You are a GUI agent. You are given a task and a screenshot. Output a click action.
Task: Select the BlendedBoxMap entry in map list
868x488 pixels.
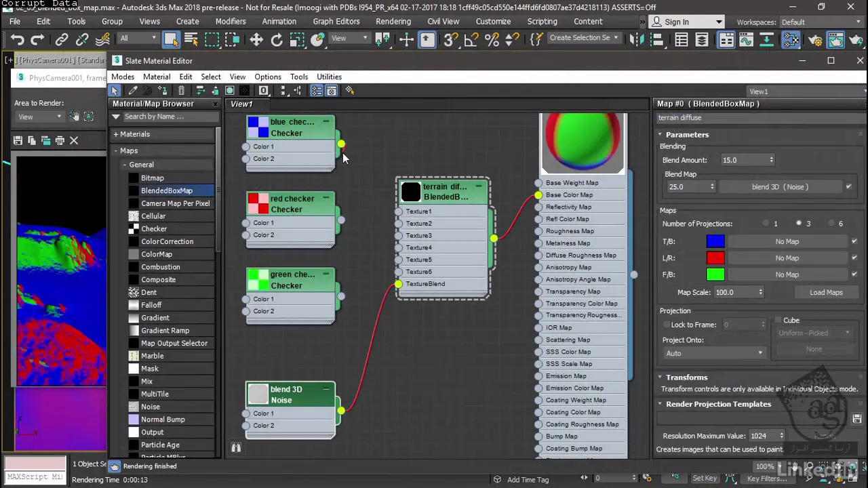[x=167, y=190]
